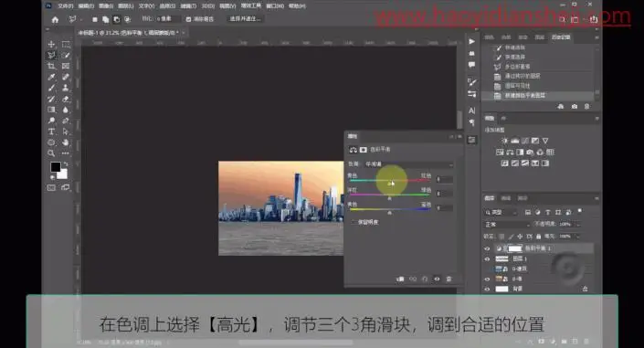The width and height of the screenshot is (644, 348).
Task: Collapse the Properties panel double-arrow
Action: [x=451, y=136]
